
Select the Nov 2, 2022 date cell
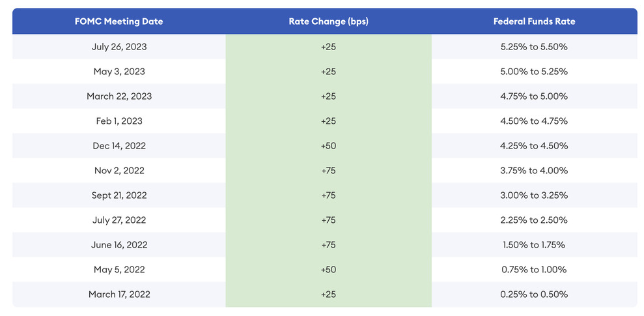click(119, 170)
